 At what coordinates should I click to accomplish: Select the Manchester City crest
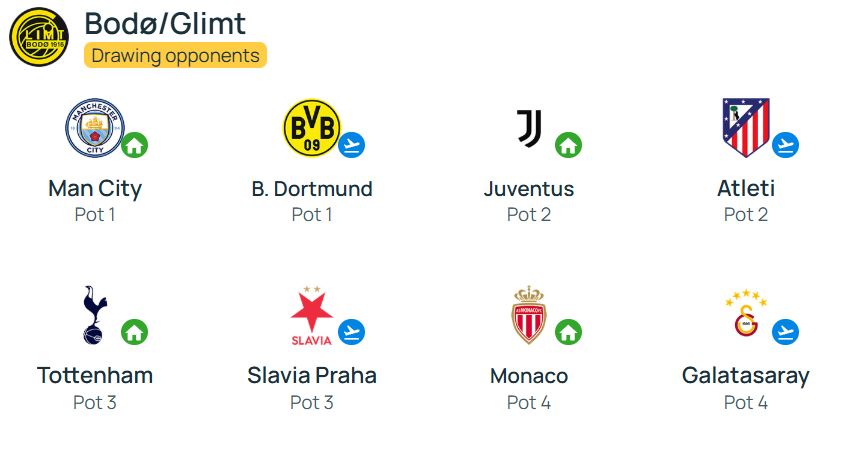pyautogui.click(x=95, y=128)
